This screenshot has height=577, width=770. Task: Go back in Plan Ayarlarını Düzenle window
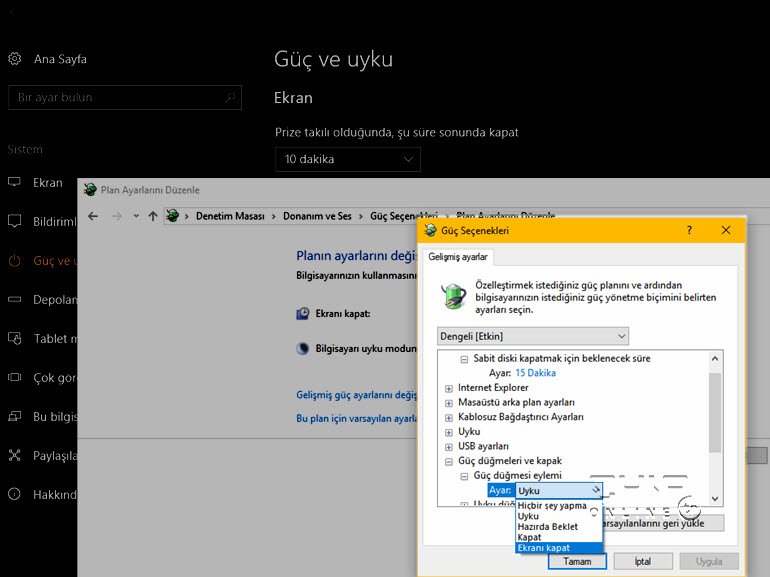[x=93, y=216]
